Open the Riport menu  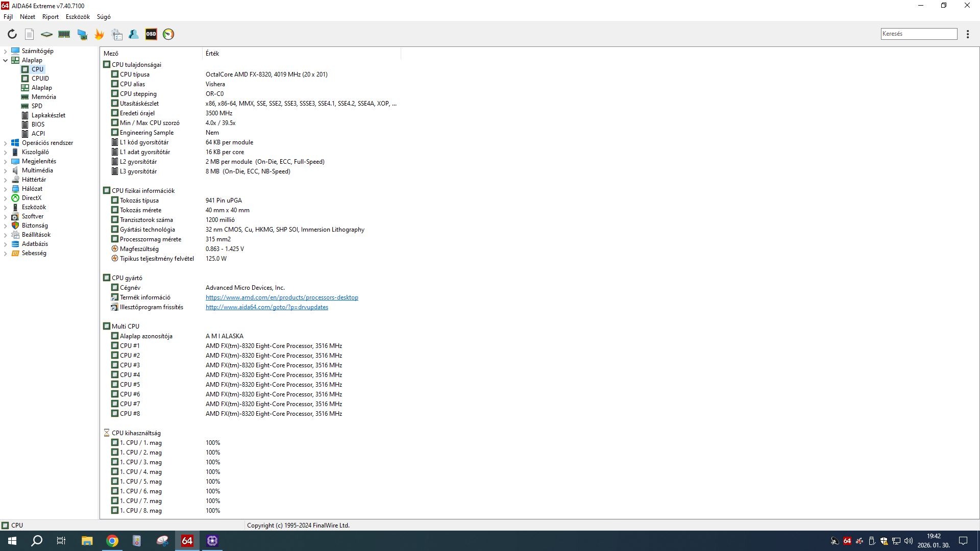(x=50, y=17)
